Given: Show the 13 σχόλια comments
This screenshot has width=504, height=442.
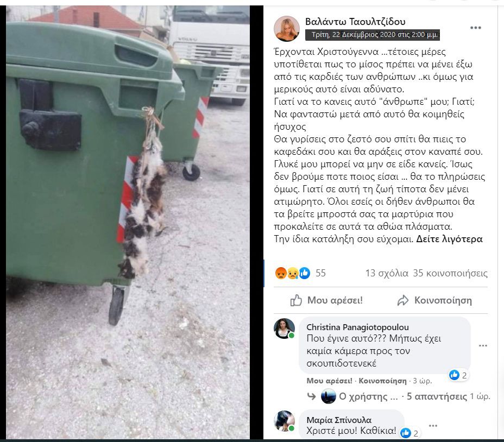Looking at the screenshot, I should point(387,273).
